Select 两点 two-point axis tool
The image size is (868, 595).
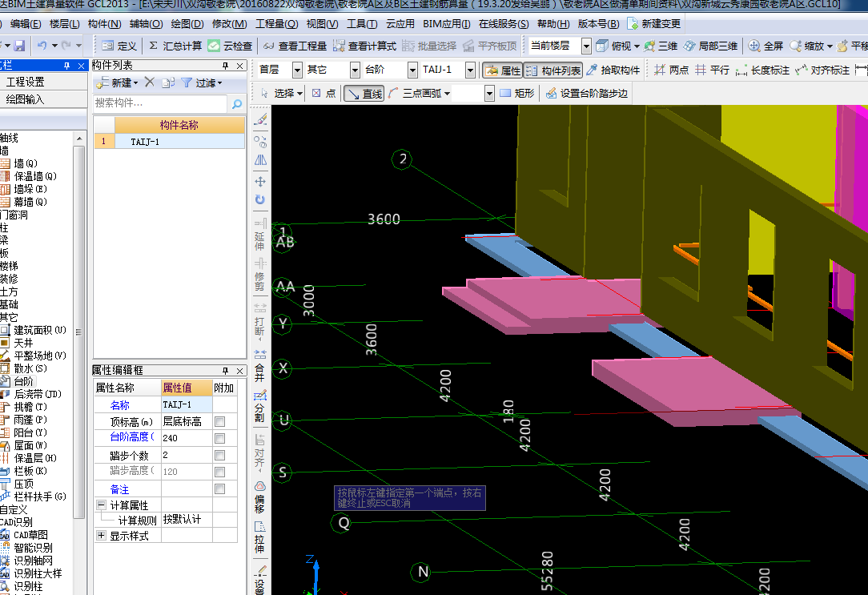(x=672, y=70)
